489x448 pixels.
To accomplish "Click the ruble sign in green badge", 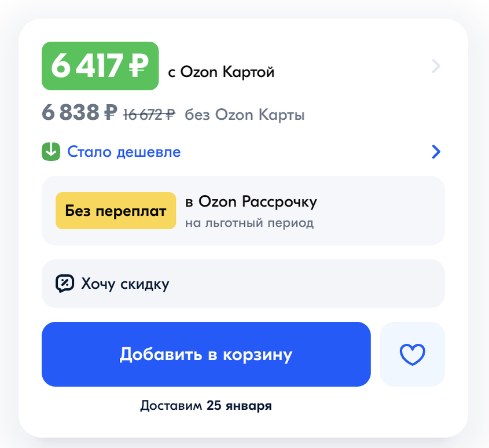I will 139,66.
